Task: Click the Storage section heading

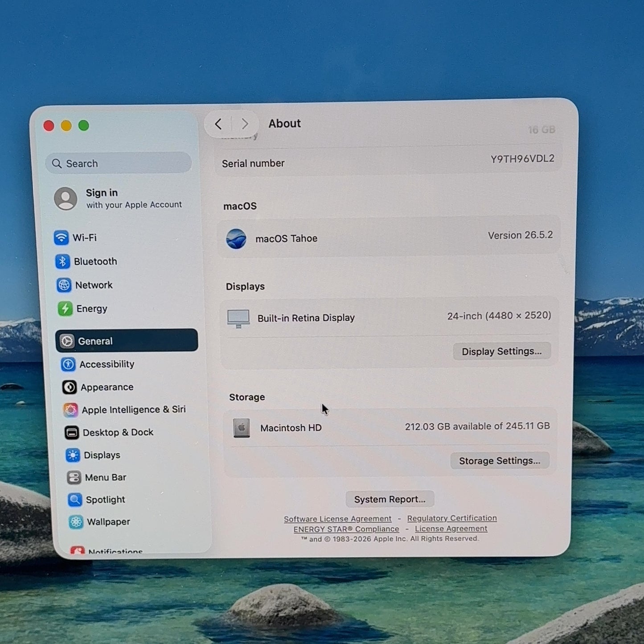Action: 247,397
